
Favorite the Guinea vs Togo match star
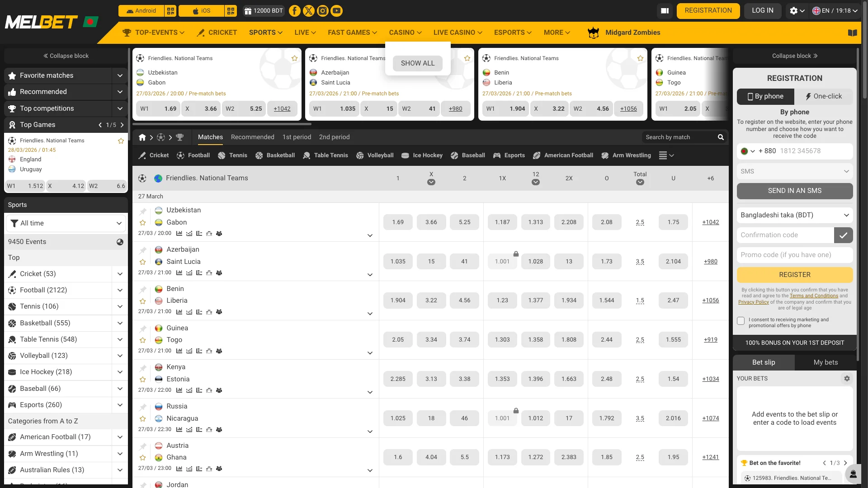[143, 340]
